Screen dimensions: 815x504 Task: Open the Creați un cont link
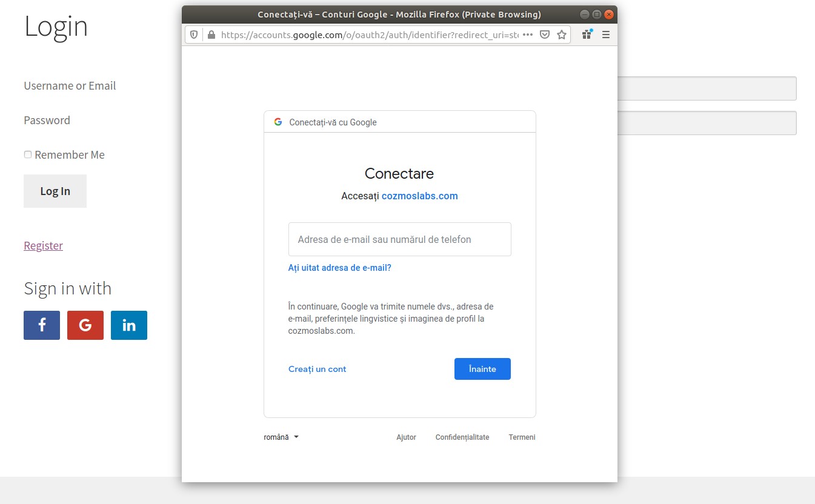(x=318, y=369)
